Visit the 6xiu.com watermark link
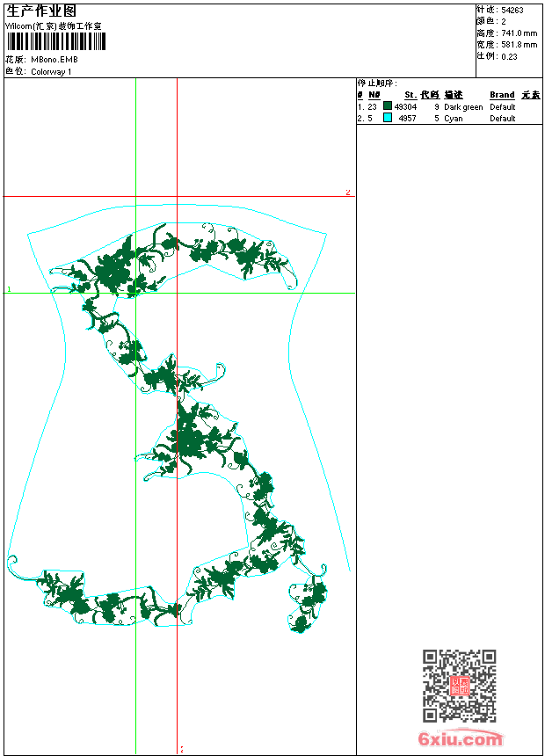 (x=460, y=738)
